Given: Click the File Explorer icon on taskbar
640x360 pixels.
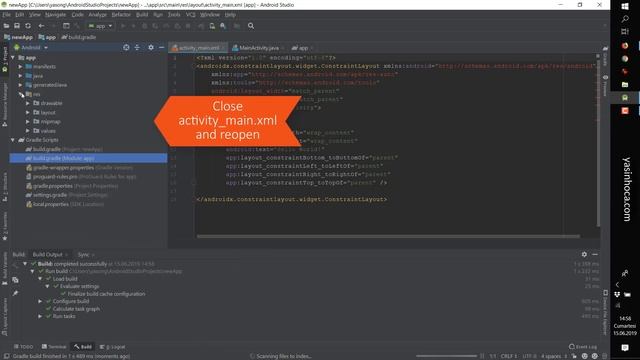Looking at the screenshot, I should click(625, 84).
